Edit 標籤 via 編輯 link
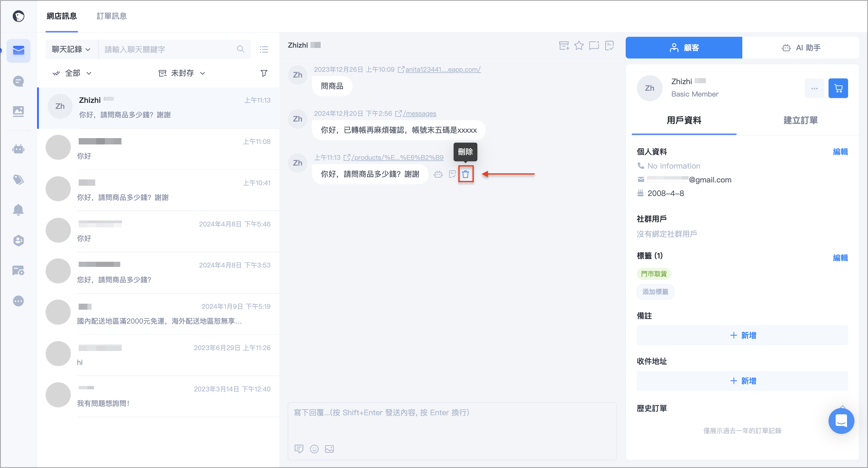Screen dimensions: 868x468 840,258
